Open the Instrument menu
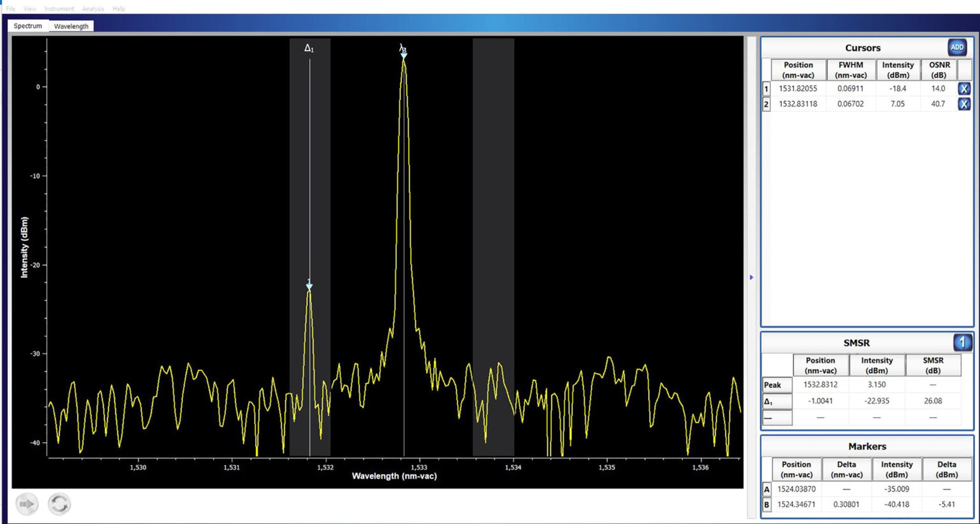This screenshot has width=980, height=524. point(59,8)
